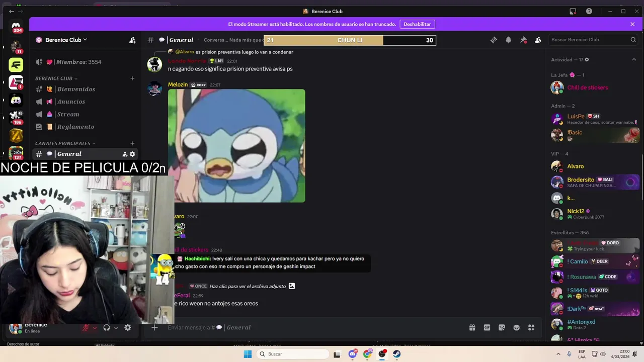644x362 pixels.
Task: Open ! Camilo member profile
Action: 594,261
